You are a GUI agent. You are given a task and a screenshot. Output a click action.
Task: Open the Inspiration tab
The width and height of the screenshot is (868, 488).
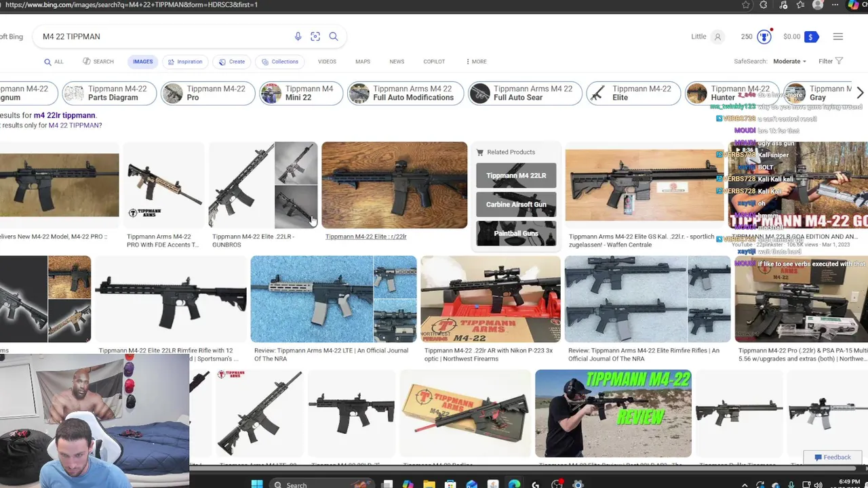(x=184, y=62)
